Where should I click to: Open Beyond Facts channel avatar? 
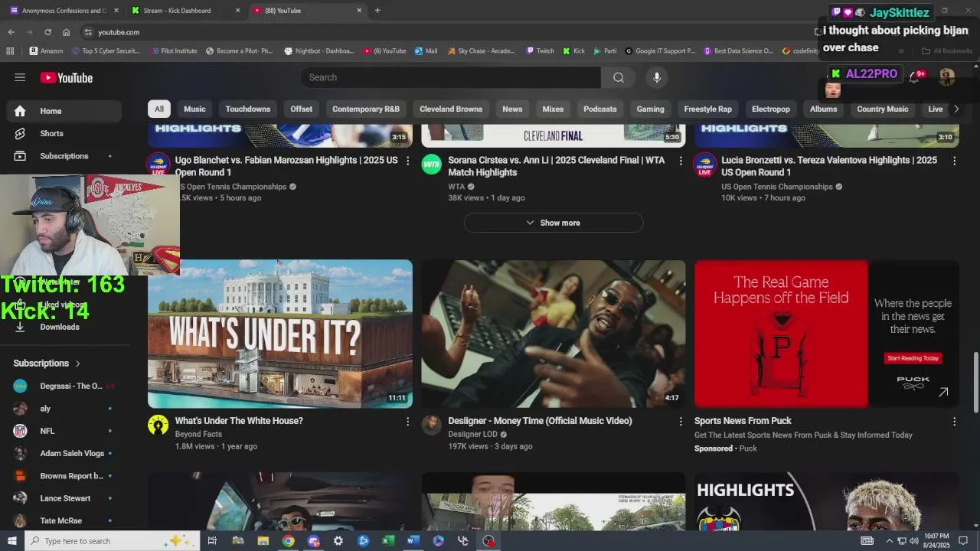pyautogui.click(x=158, y=425)
